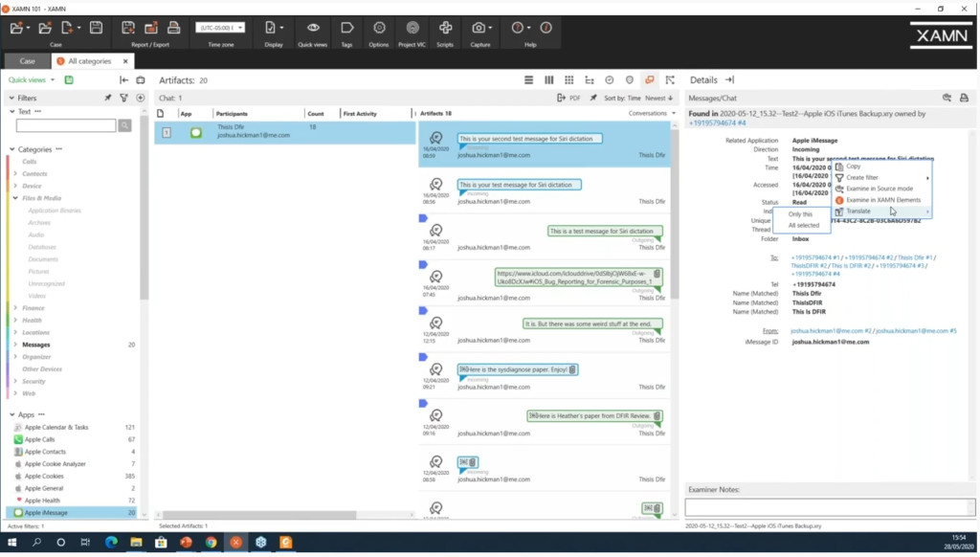Image resolution: width=980 pixels, height=557 pixels.
Task: Launch Project VIC
Action: pos(412,28)
